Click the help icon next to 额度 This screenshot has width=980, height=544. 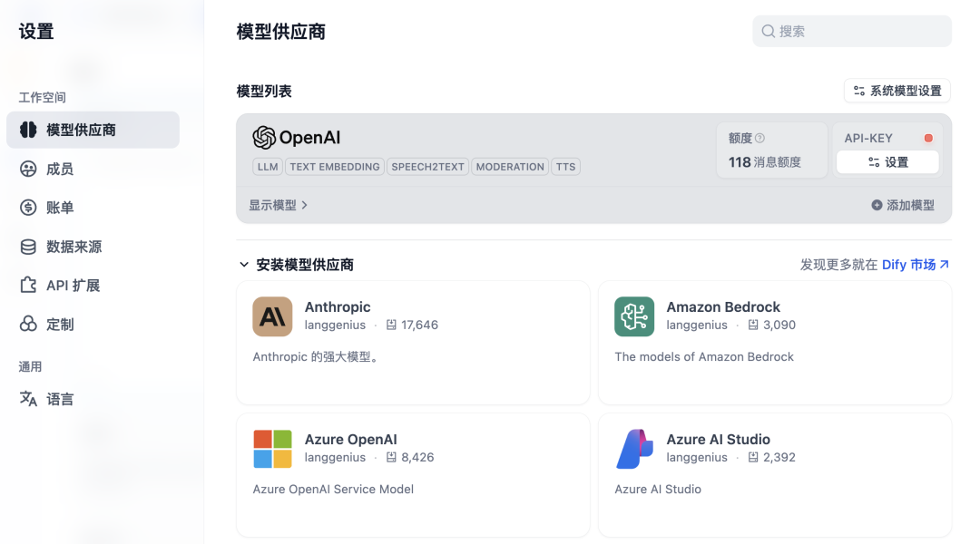(x=760, y=138)
